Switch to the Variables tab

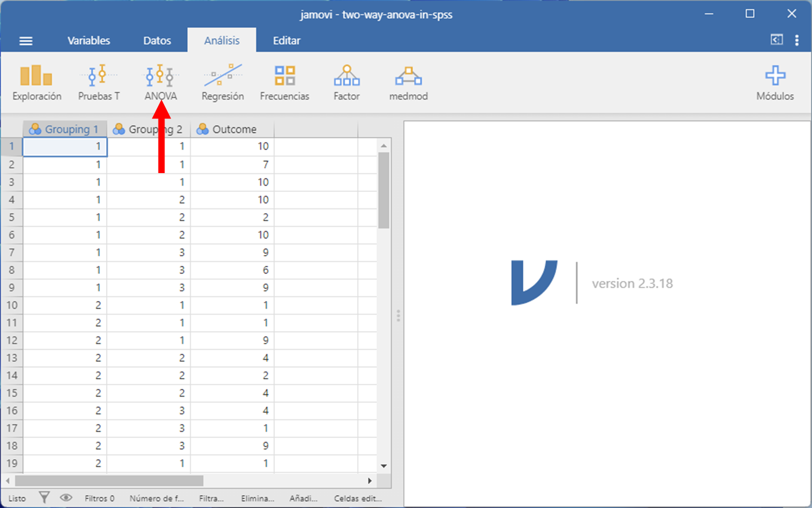[x=88, y=41]
